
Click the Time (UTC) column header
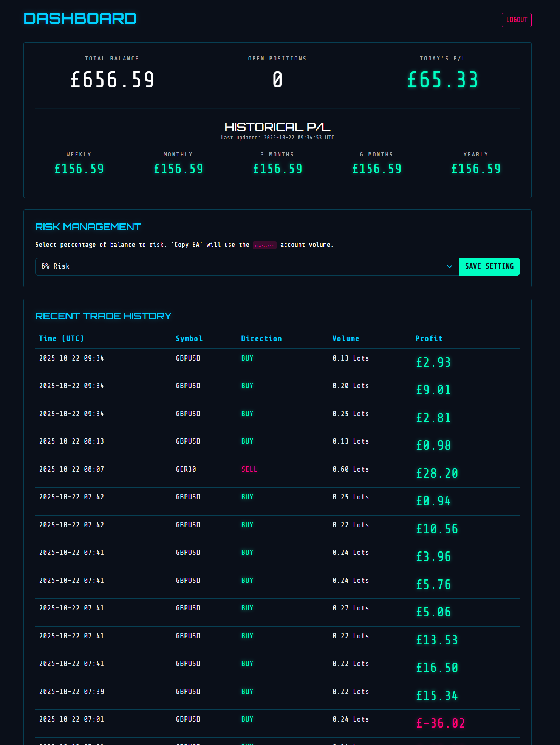click(x=61, y=338)
